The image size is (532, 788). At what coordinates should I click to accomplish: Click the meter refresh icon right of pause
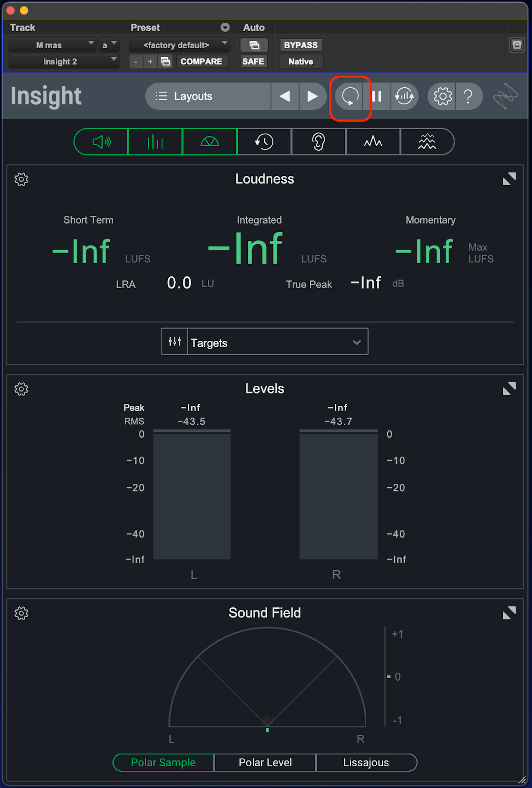click(x=405, y=97)
